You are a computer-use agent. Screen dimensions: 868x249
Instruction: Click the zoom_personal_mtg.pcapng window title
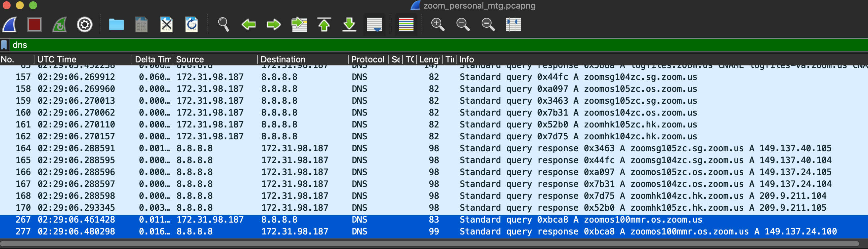coord(479,6)
